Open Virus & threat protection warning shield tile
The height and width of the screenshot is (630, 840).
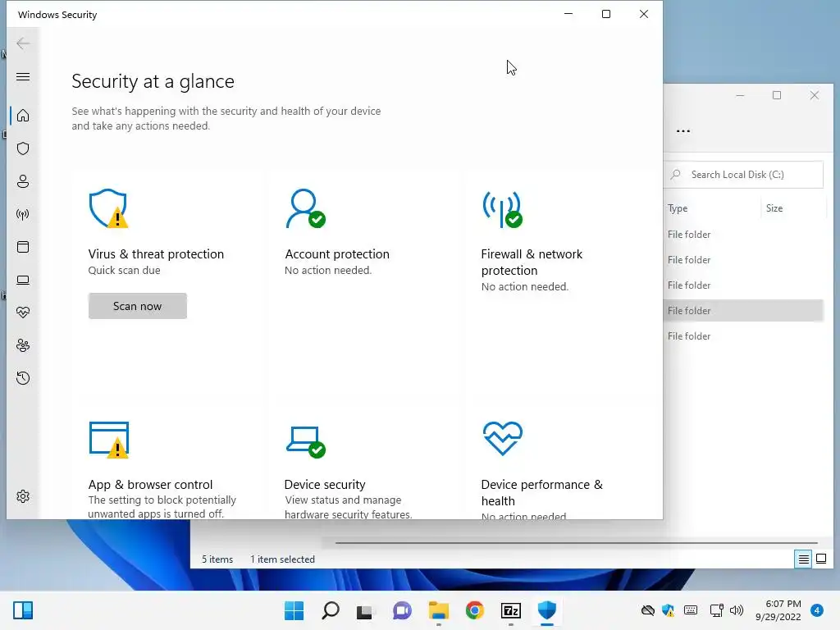(109, 208)
